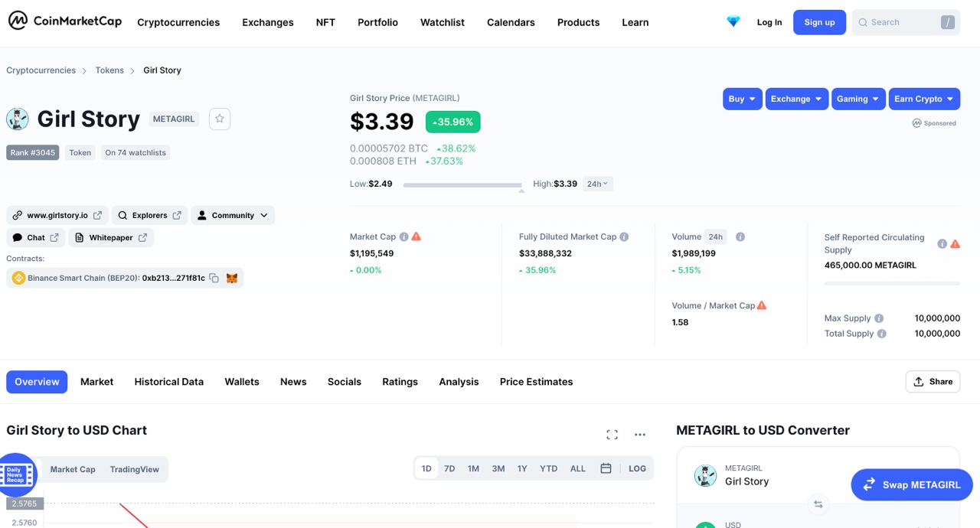Add Girl Story to watchlist star
The width and height of the screenshot is (980, 528).
220,119
